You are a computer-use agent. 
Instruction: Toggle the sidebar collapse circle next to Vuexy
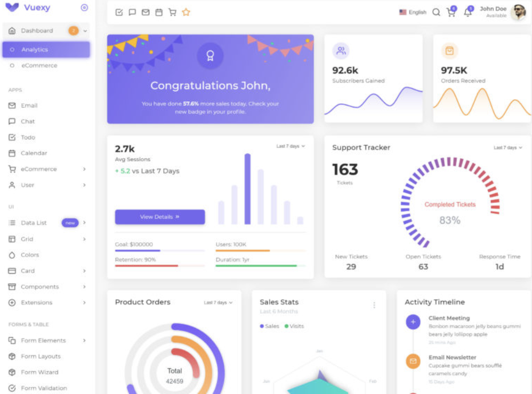click(84, 7)
